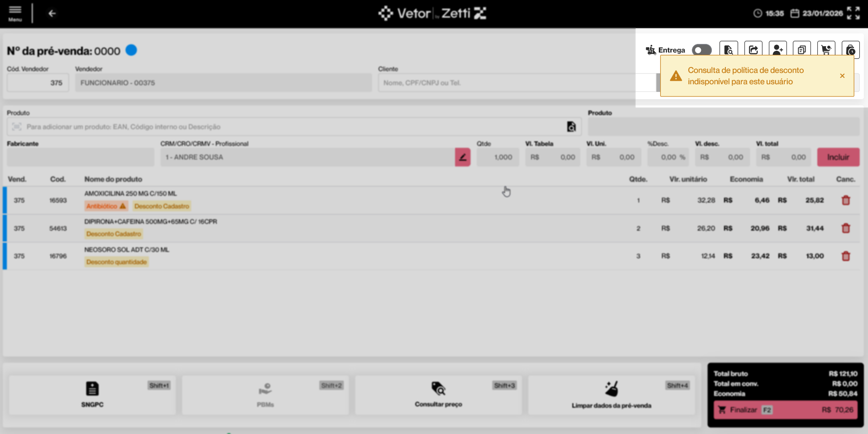Click the Qtde field showing 1,000
The height and width of the screenshot is (434, 868).
click(498, 157)
